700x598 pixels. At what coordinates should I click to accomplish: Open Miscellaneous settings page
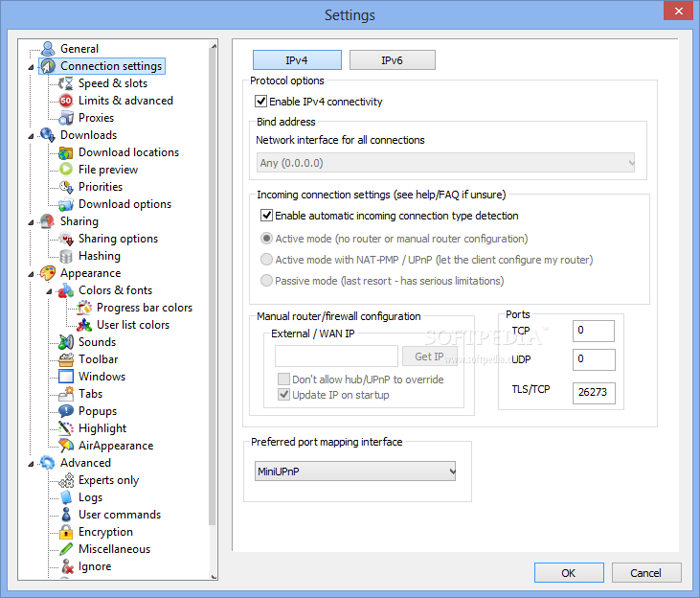click(x=114, y=549)
